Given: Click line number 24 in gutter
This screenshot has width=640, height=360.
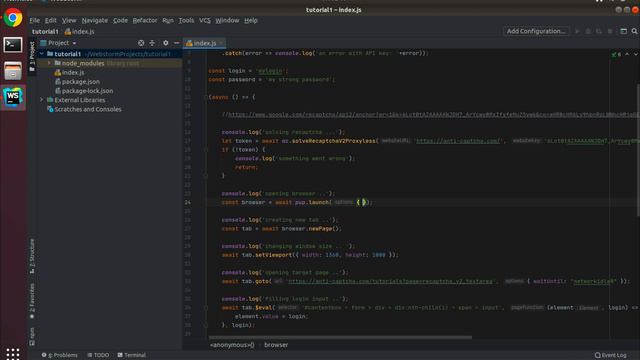Looking at the screenshot, I should pos(187,202).
